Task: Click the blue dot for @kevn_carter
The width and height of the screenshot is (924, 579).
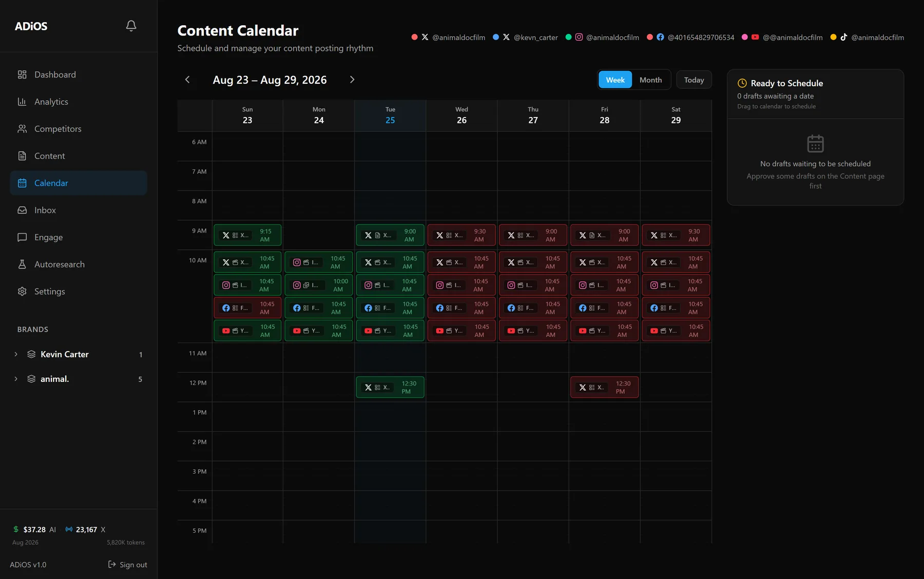Action: point(496,37)
